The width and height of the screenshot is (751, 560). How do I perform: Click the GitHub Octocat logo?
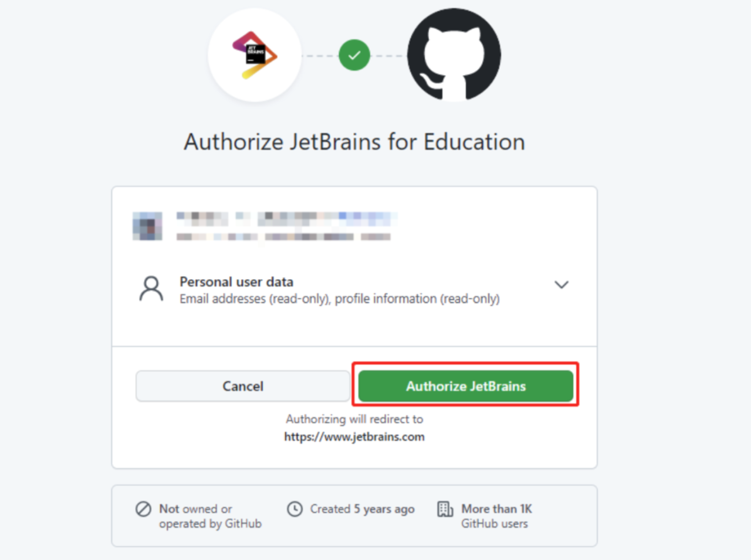point(454,55)
